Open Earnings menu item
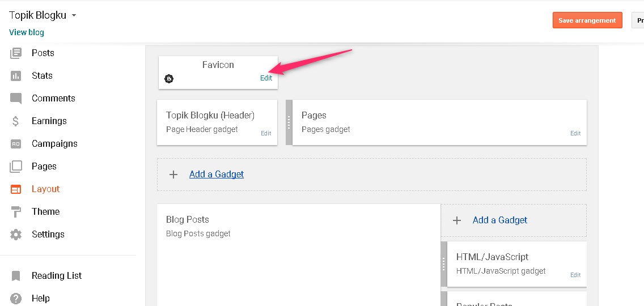 (x=49, y=121)
